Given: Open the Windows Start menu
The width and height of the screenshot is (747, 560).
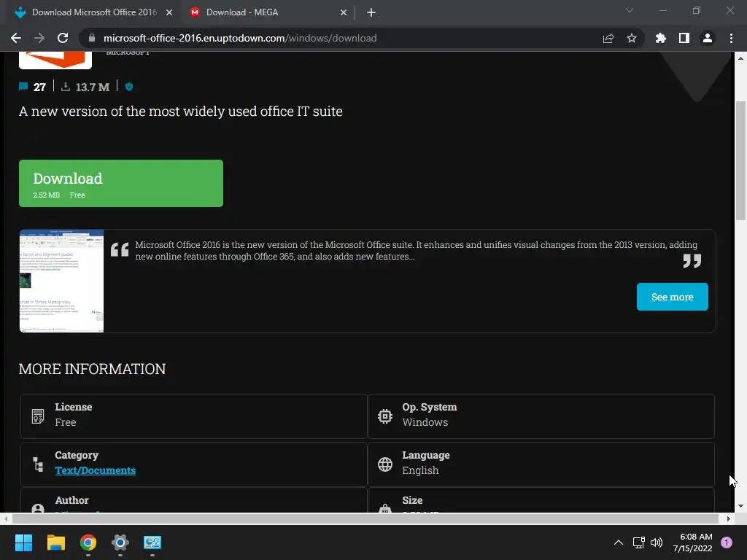Looking at the screenshot, I should point(23,542).
